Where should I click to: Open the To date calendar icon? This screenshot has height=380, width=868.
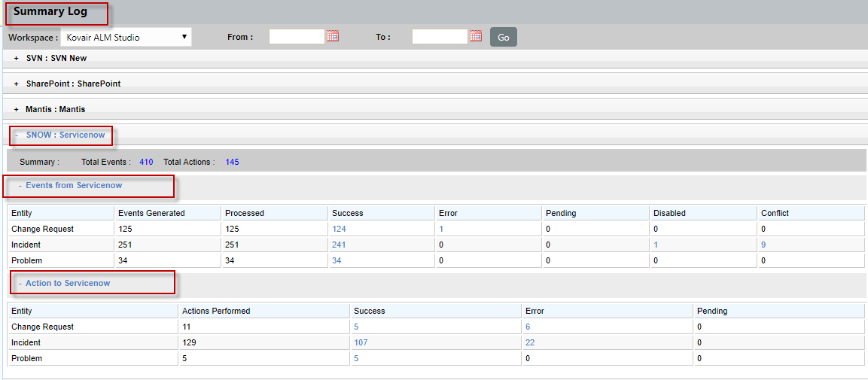tap(475, 36)
